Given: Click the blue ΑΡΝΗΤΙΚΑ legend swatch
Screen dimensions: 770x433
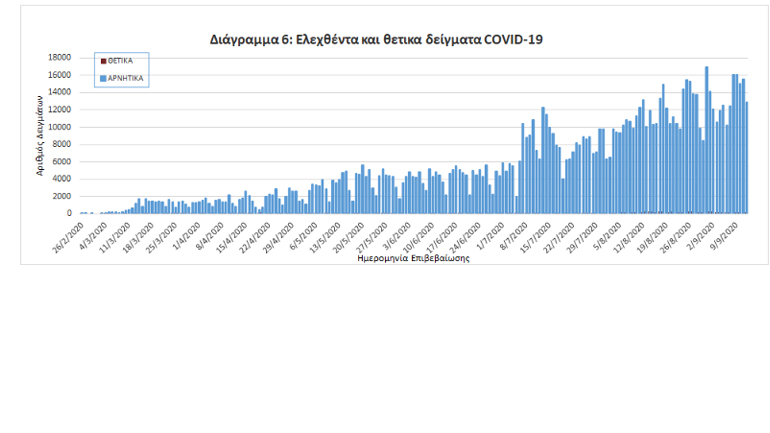Looking at the screenshot, I should pyautogui.click(x=103, y=78).
